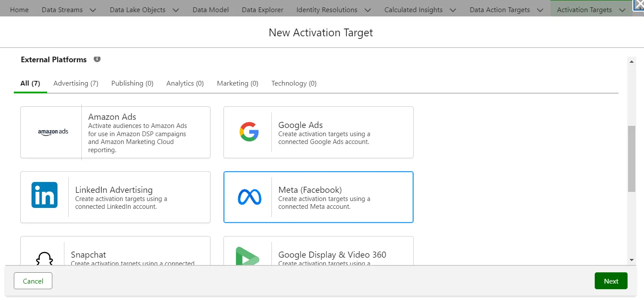Image resolution: width=644 pixels, height=300 pixels.
Task: Open Calculated Insights dropdown chevron
Action: pos(453,10)
